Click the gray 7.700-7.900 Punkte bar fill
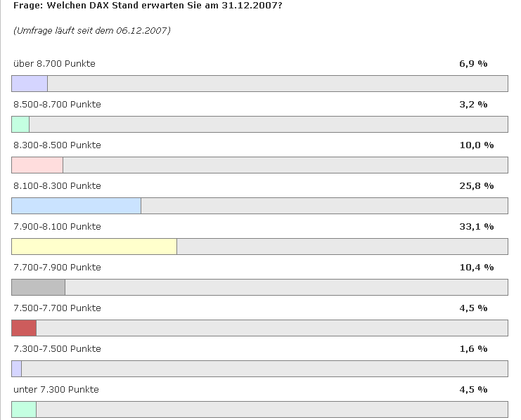This screenshot has width=521, height=420. pyautogui.click(x=39, y=287)
